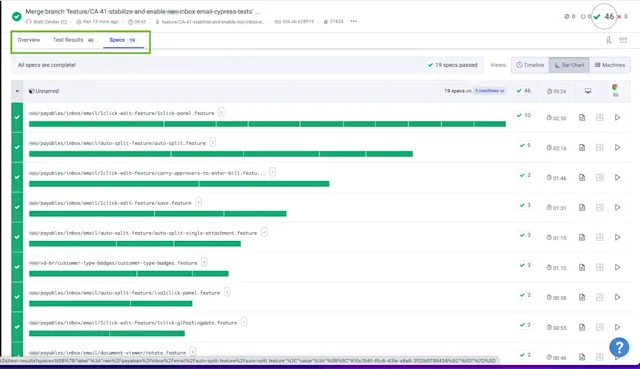Open screenshots icon for save.feature

(x=600, y=207)
